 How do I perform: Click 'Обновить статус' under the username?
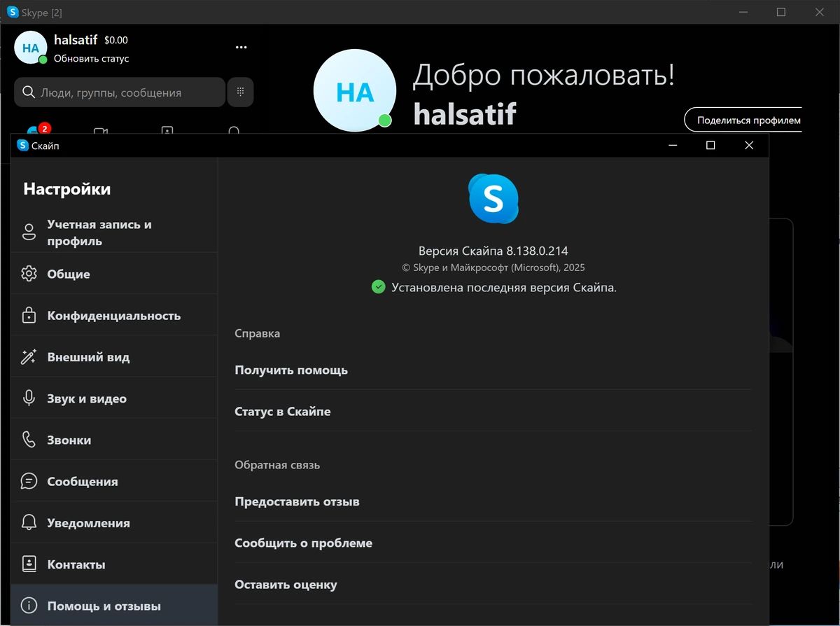92,59
